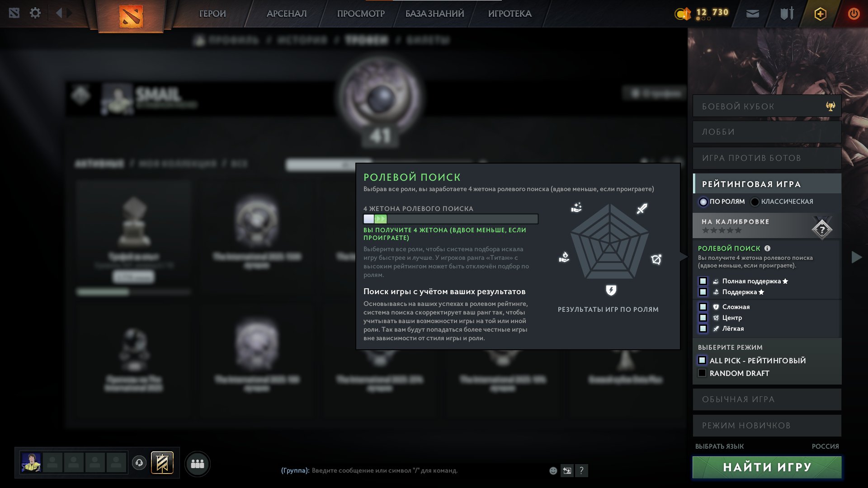
Task: Open the Арсенал top menu tab
Action: pos(287,14)
